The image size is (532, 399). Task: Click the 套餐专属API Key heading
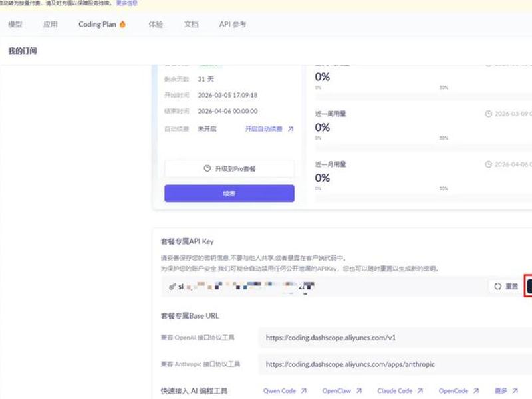point(187,241)
